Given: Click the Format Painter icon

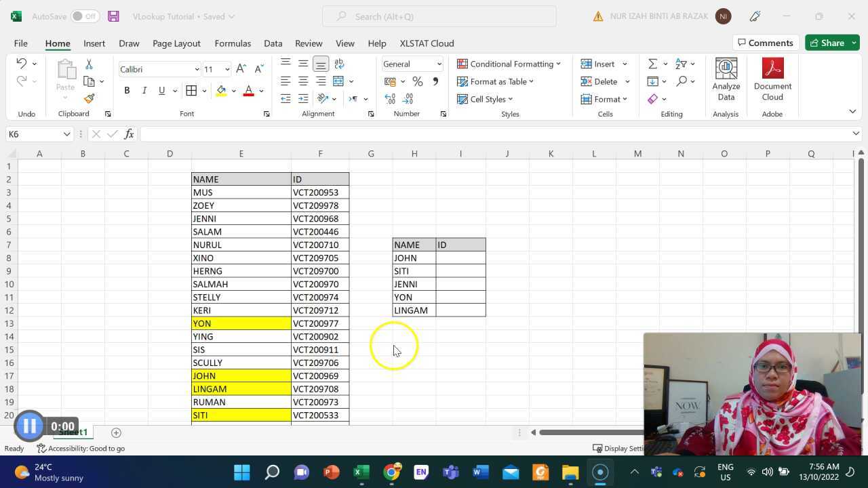Looking at the screenshot, I should [89, 98].
